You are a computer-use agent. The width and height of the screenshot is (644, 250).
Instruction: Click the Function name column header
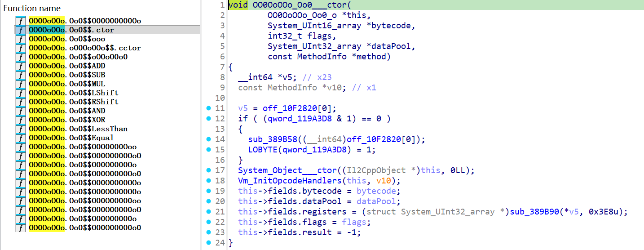31,8
